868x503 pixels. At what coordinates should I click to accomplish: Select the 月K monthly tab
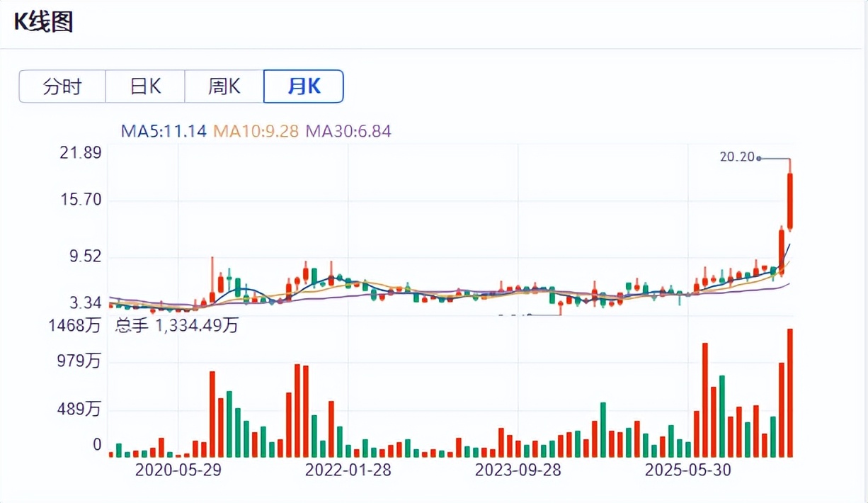click(304, 86)
